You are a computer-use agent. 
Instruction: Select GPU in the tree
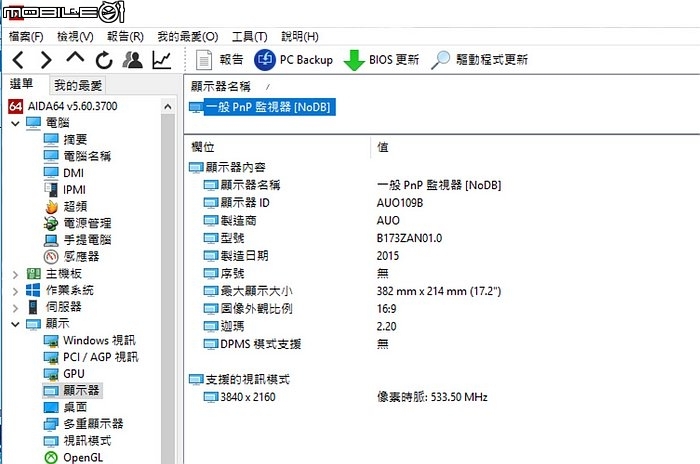pos(64,373)
